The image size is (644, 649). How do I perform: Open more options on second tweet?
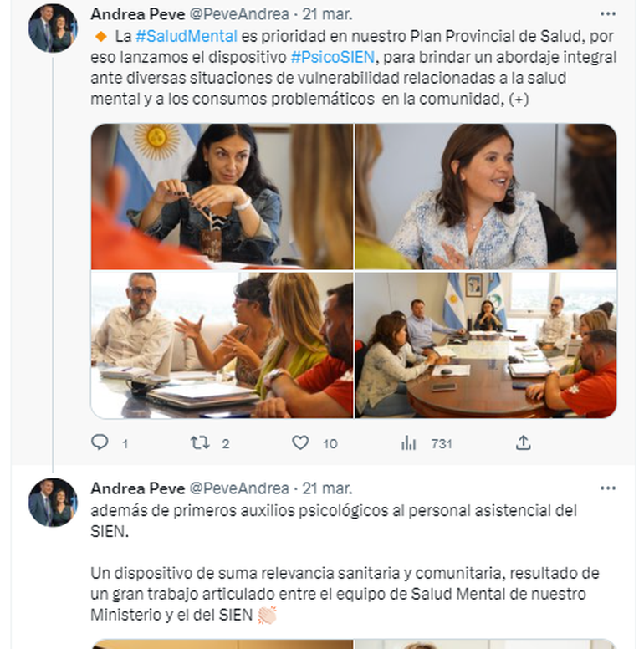pos(607,488)
